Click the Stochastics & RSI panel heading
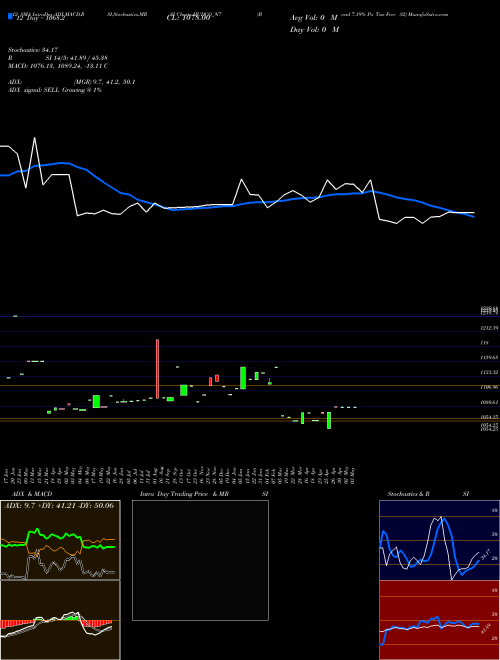500x660 pixels. pos(428,494)
